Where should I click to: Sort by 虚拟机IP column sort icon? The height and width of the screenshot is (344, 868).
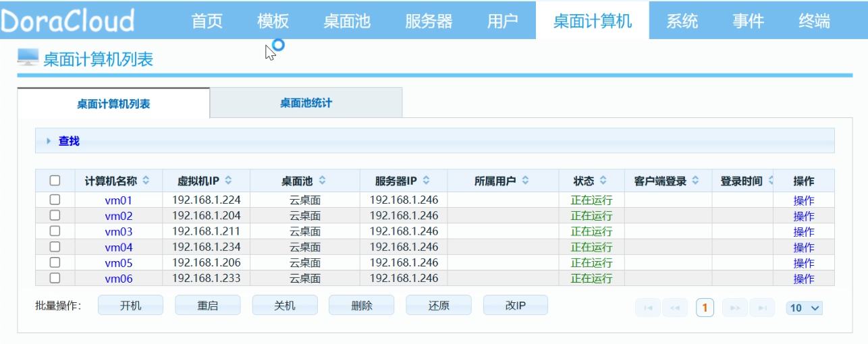(x=228, y=181)
